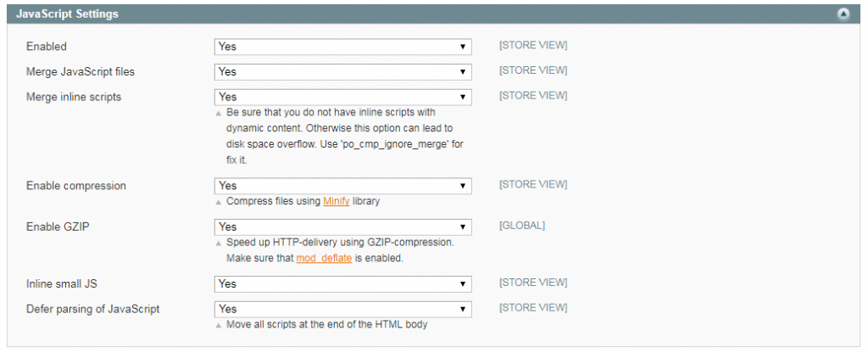This screenshot has height=353, width=868.
Task: Click the Merge JavaScript files label
Action: [x=81, y=71]
